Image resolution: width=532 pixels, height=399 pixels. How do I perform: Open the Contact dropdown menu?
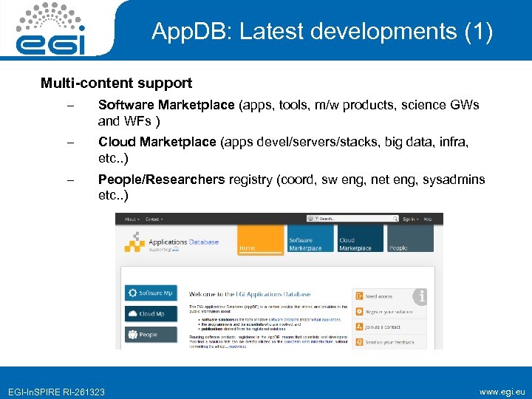point(154,219)
